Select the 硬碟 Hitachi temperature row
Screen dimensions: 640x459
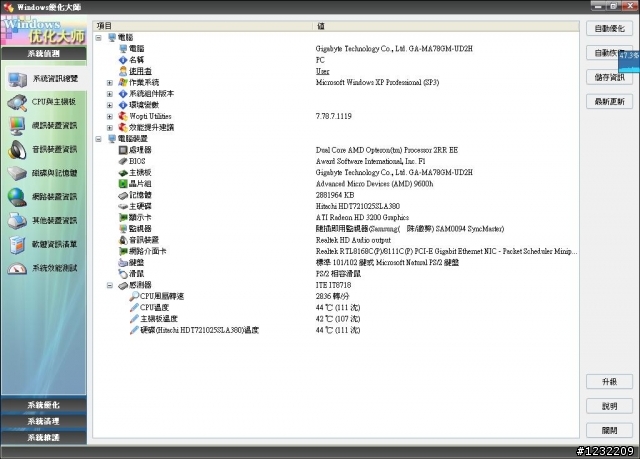pos(335,330)
